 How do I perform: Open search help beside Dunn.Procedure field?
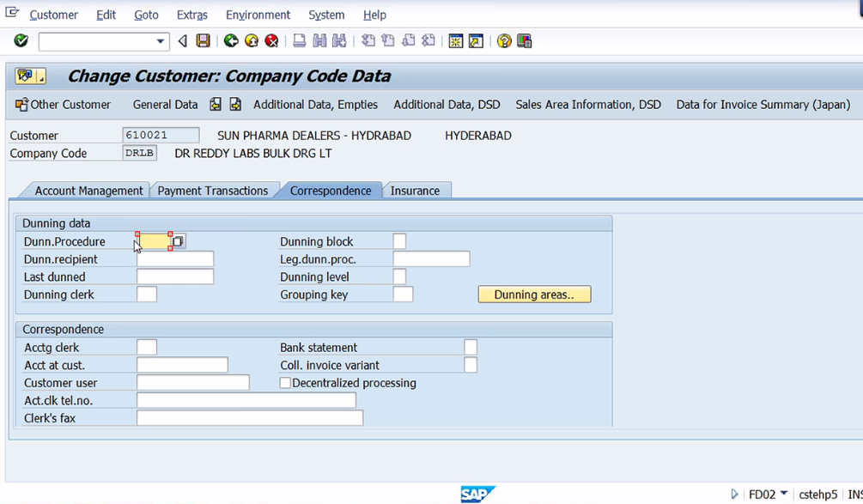(x=179, y=241)
